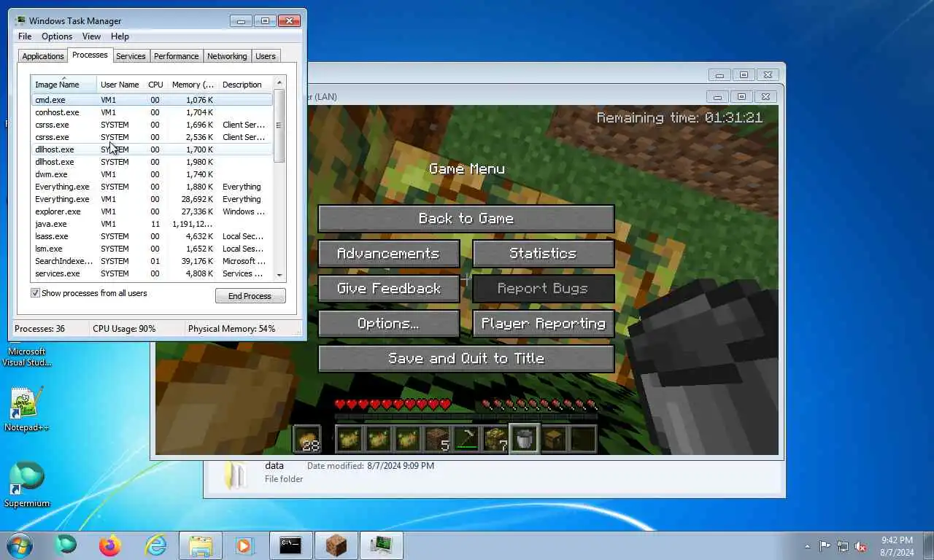Open the Help menu in Task Manager
934x560 pixels.
120,36
